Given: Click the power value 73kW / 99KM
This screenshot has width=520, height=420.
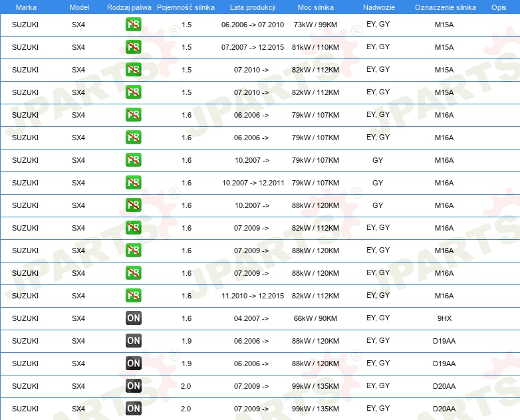Looking at the screenshot, I should click(315, 25).
